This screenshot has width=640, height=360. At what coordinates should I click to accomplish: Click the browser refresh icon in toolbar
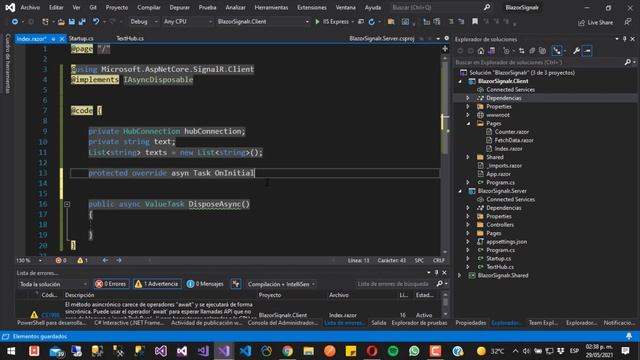pos(371,22)
